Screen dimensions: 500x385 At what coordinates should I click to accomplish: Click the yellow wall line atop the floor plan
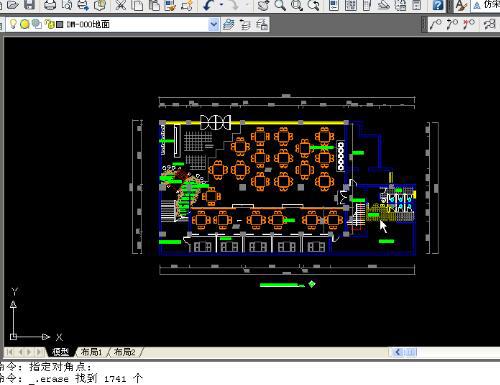pyautogui.click(x=255, y=123)
